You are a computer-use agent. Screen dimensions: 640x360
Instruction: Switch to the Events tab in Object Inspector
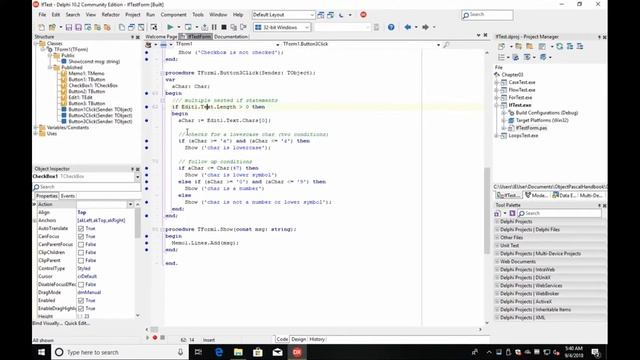(68, 196)
